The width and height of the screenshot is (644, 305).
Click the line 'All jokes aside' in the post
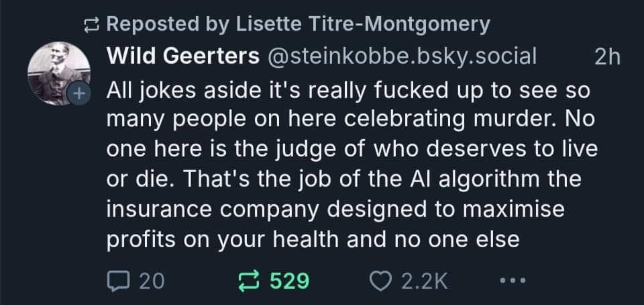[348, 91]
